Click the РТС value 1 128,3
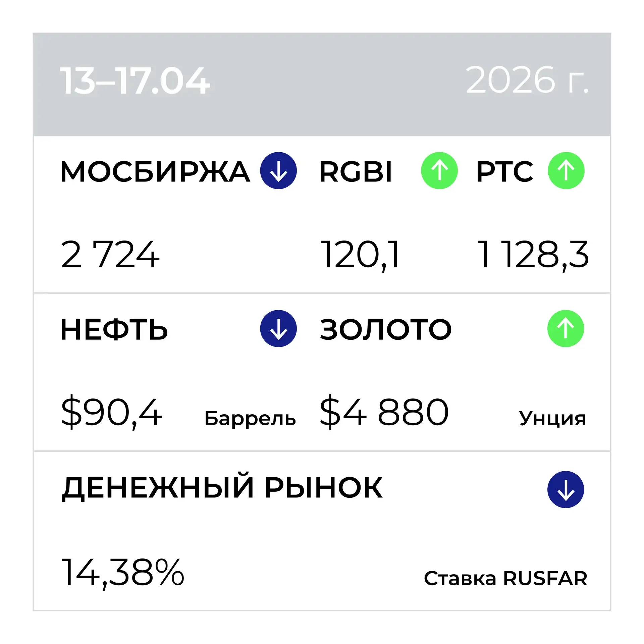This screenshot has height=644, width=644. pos(533,255)
